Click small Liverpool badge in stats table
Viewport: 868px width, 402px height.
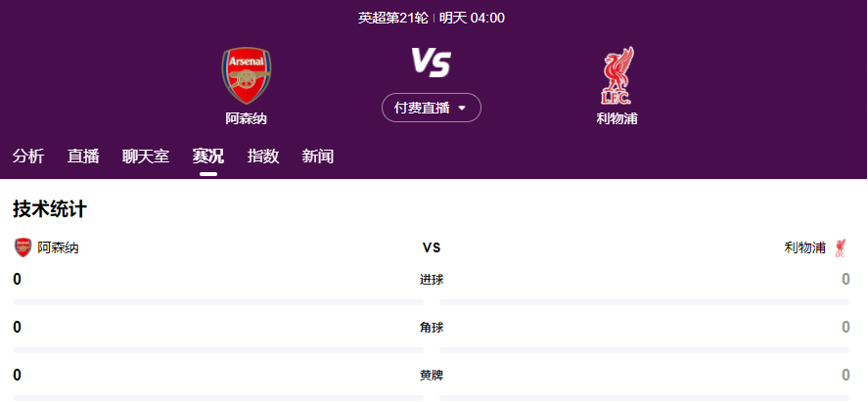[x=841, y=247]
